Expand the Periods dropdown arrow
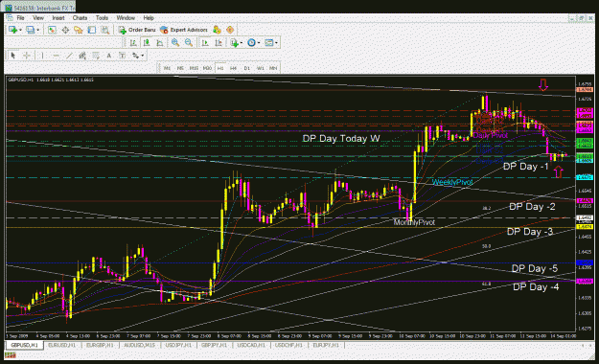Image resolution: width=599 pixels, height=364 pixels. coord(259,43)
